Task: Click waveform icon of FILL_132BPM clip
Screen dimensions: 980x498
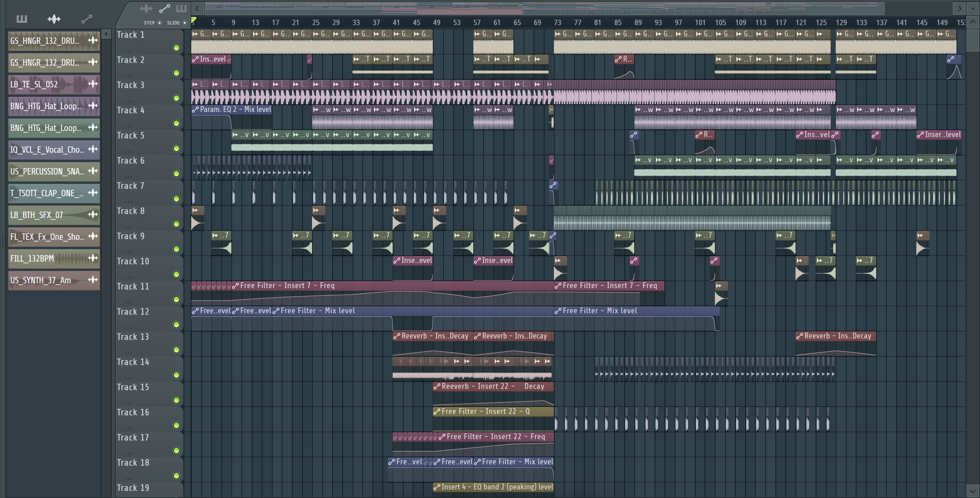Action: coord(93,258)
